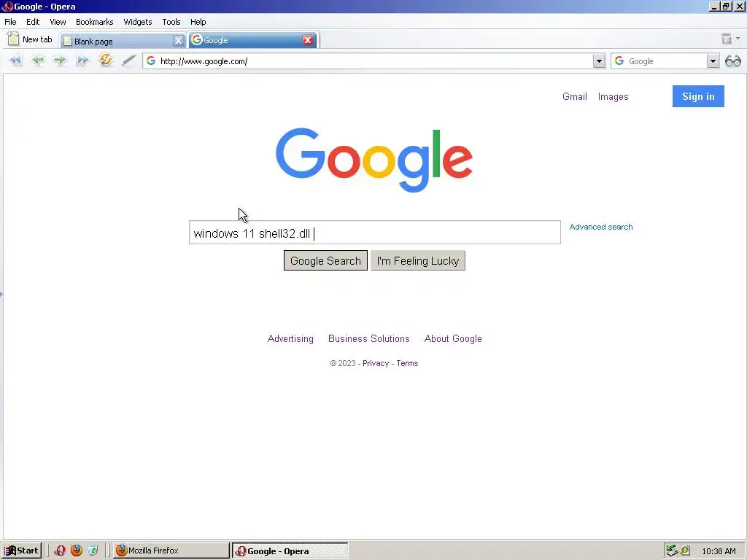This screenshot has width=747, height=560.
Task: Open the Windows Start menu
Action: (x=21, y=551)
